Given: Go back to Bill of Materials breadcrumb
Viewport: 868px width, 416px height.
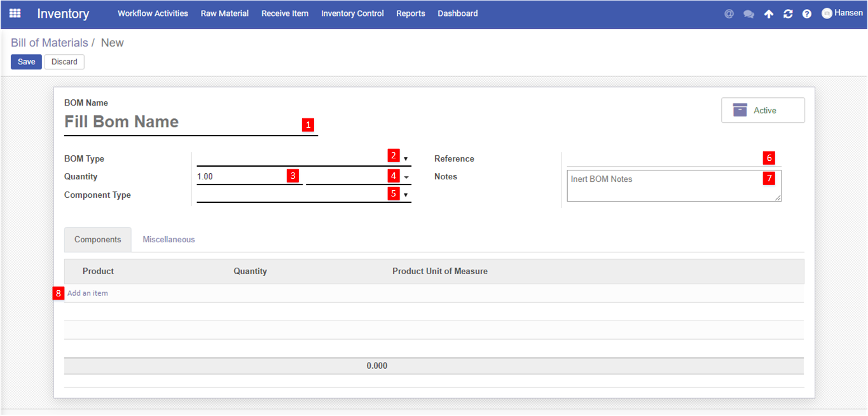Looking at the screenshot, I should (50, 43).
